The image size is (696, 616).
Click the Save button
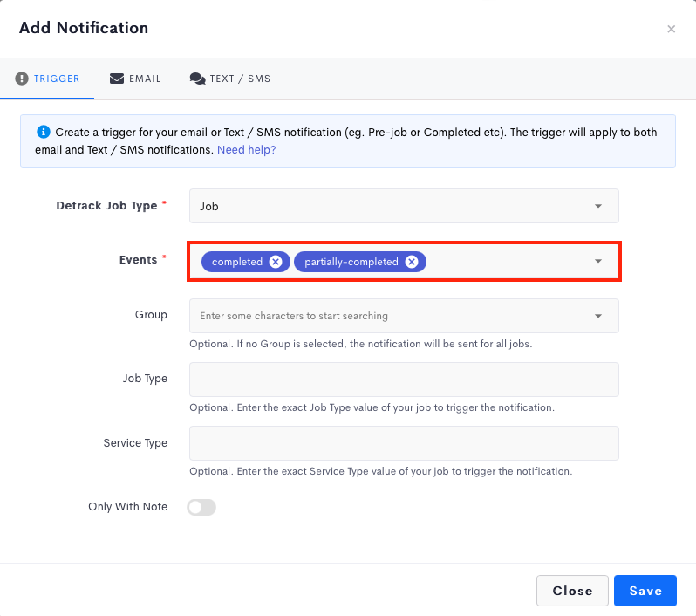click(645, 591)
